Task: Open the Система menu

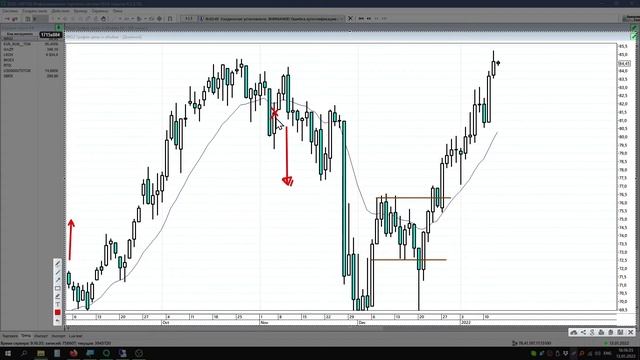Action: tap(10, 11)
